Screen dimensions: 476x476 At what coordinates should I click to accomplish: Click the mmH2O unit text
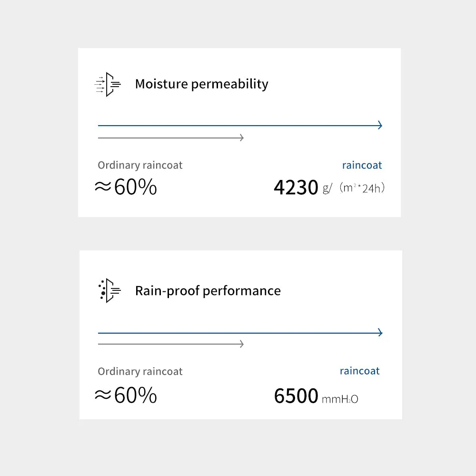[x=340, y=399]
